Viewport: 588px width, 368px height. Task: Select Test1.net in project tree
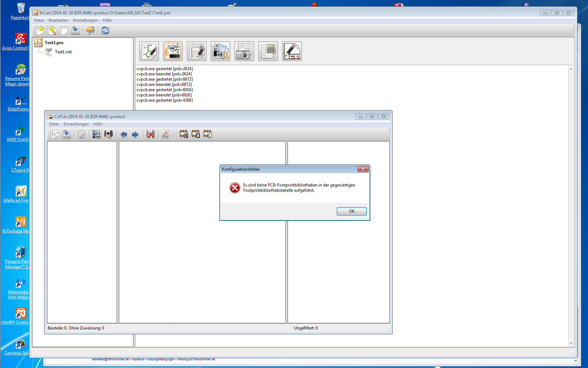[63, 52]
